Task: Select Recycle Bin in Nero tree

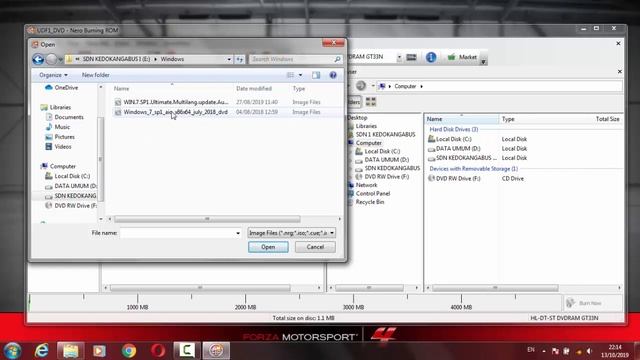Action: [370, 202]
